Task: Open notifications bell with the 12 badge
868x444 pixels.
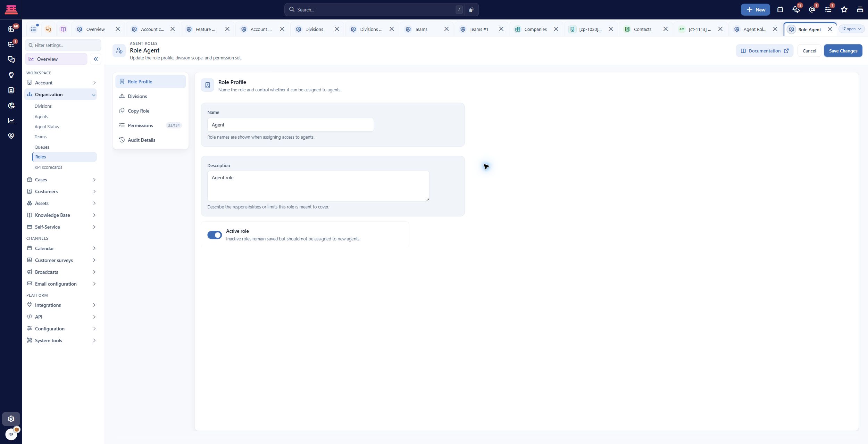Action: coord(796,10)
